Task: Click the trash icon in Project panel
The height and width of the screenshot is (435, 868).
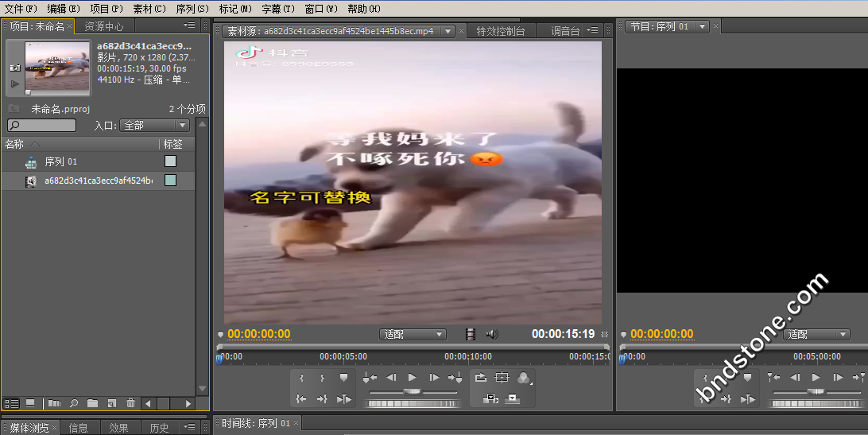Action: pos(130,403)
